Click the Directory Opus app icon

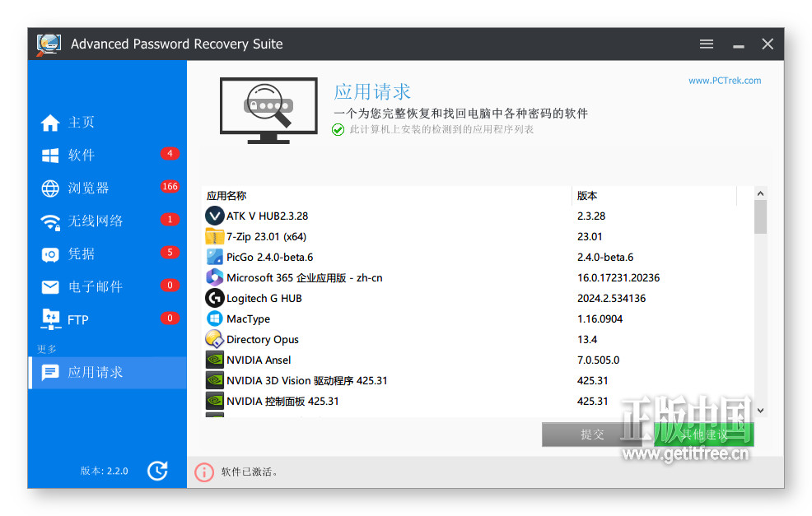(214, 340)
